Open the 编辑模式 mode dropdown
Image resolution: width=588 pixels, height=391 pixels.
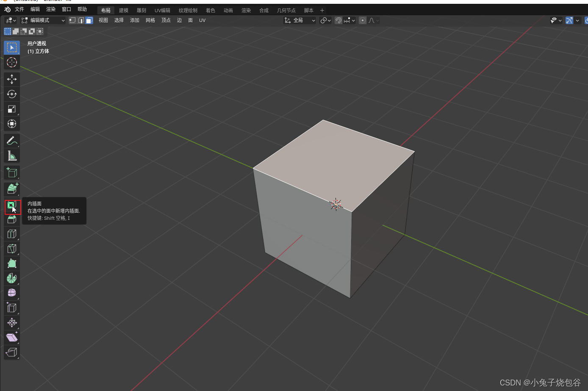click(x=43, y=20)
